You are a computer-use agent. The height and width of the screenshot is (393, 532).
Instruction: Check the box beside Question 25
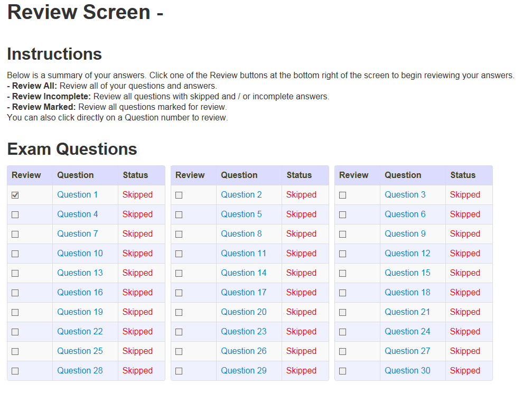pos(15,352)
